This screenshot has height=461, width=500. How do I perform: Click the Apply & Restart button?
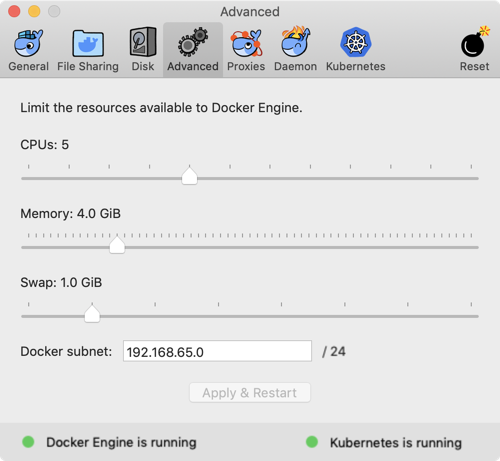pos(250,393)
